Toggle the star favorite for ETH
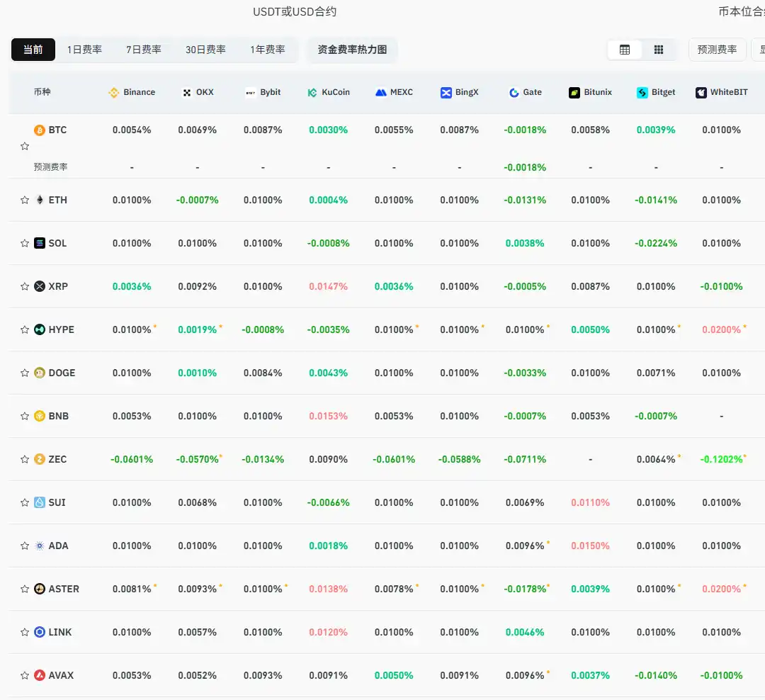This screenshot has width=765, height=700. tap(24, 200)
